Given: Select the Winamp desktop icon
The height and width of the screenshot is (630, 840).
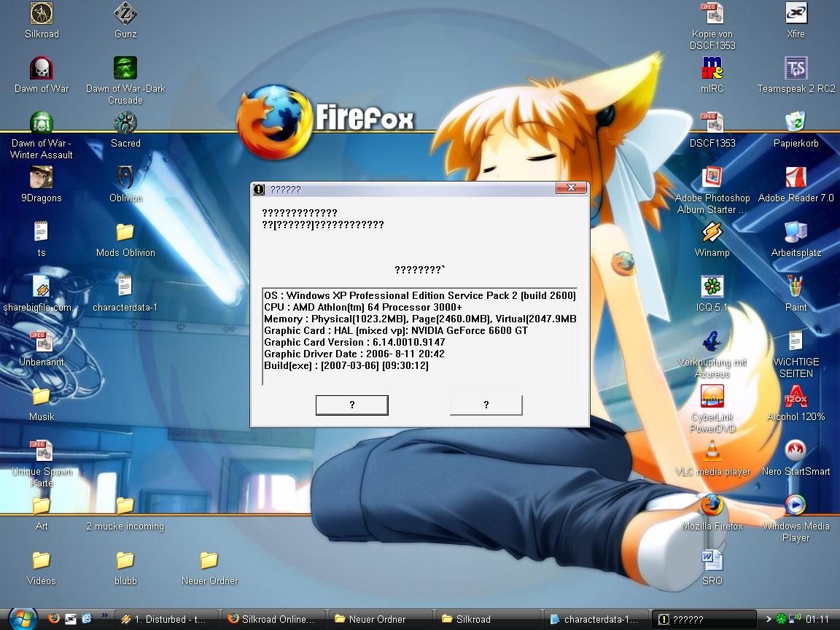Looking at the screenshot, I should click(712, 233).
